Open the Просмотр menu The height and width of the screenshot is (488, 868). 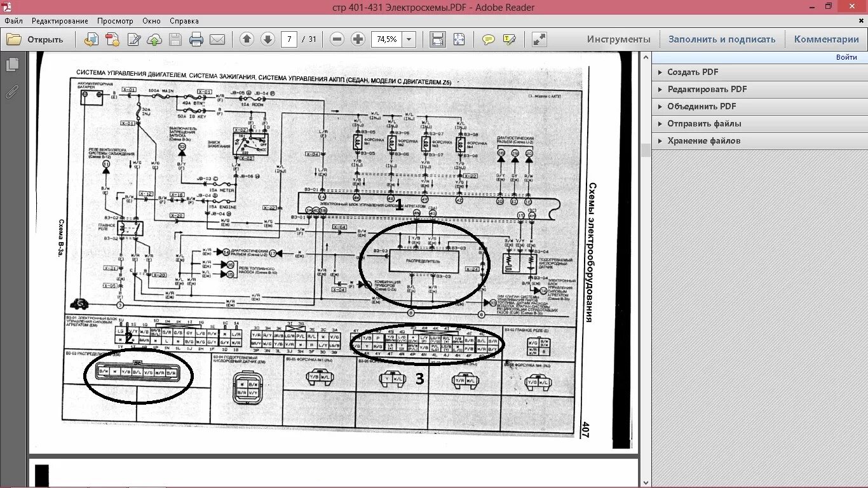point(115,21)
